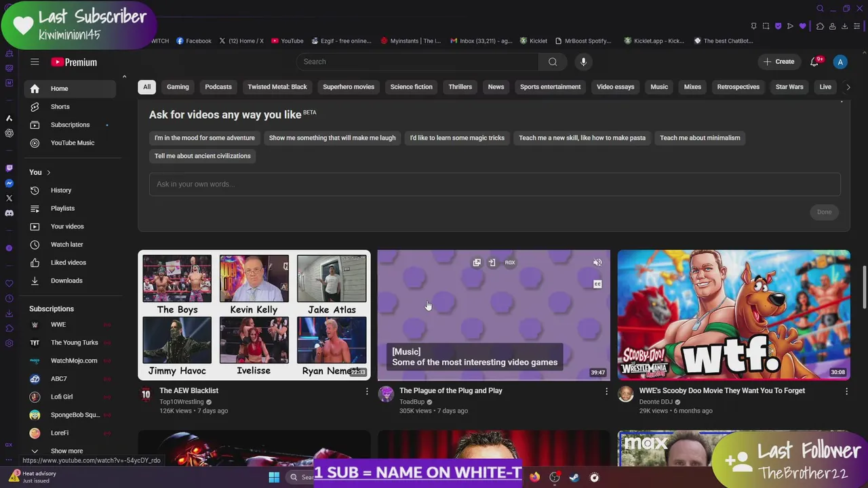Screen dimensions: 868x488
Task: Select the Live chip
Action: (825, 87)
